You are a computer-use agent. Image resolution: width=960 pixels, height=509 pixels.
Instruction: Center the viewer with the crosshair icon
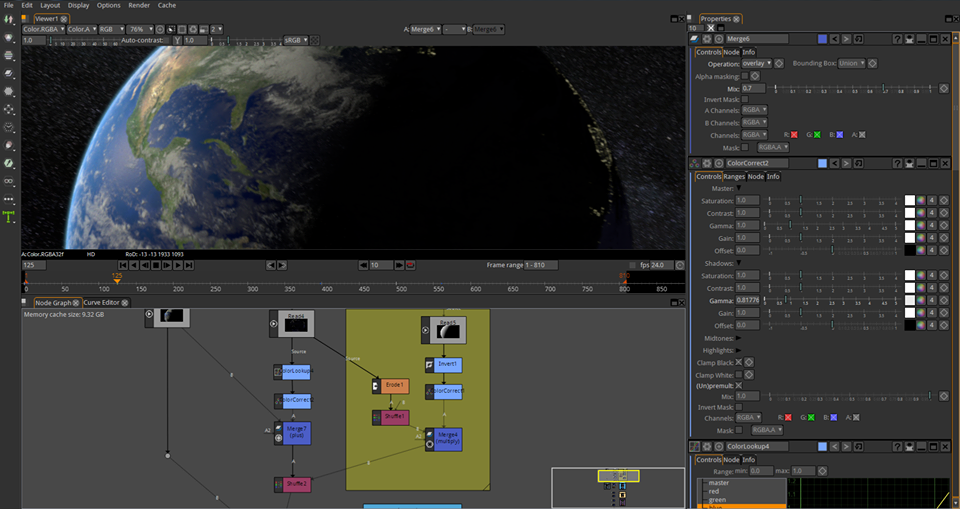tap(160, 29)
